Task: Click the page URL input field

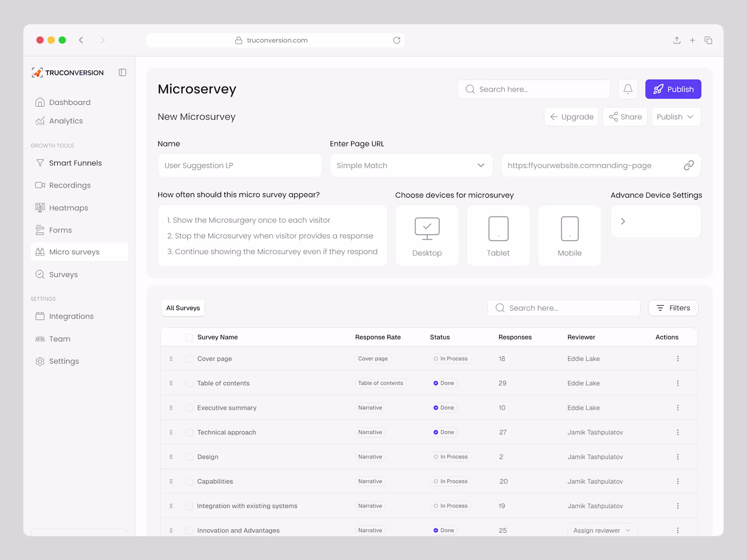Action: (x=601, y=165)
